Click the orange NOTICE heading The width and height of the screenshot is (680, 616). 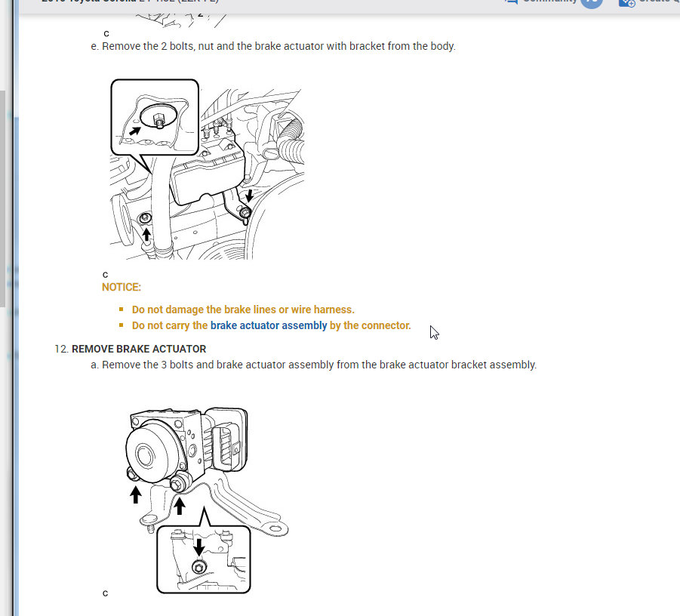click(x=122, y=287)
